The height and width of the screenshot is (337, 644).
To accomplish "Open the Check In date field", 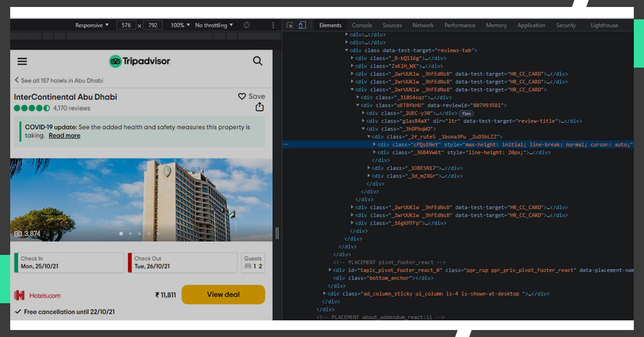I will click(x=69, y=262).
